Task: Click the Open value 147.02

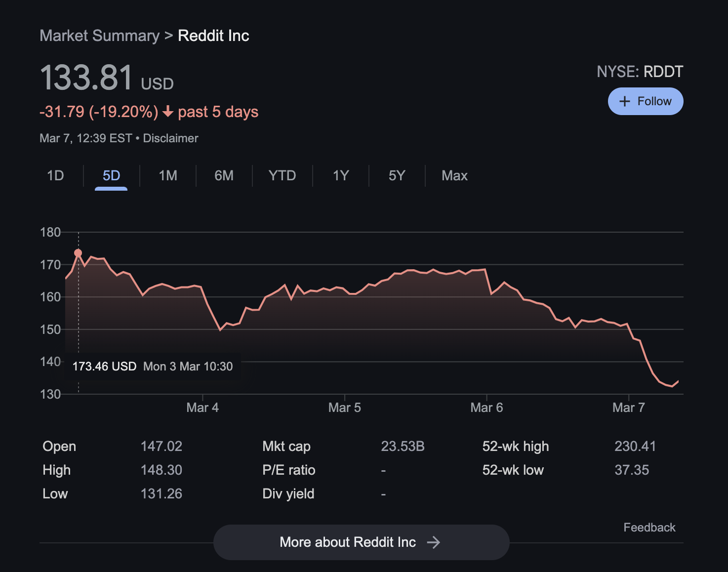Action: coord(162,447)
